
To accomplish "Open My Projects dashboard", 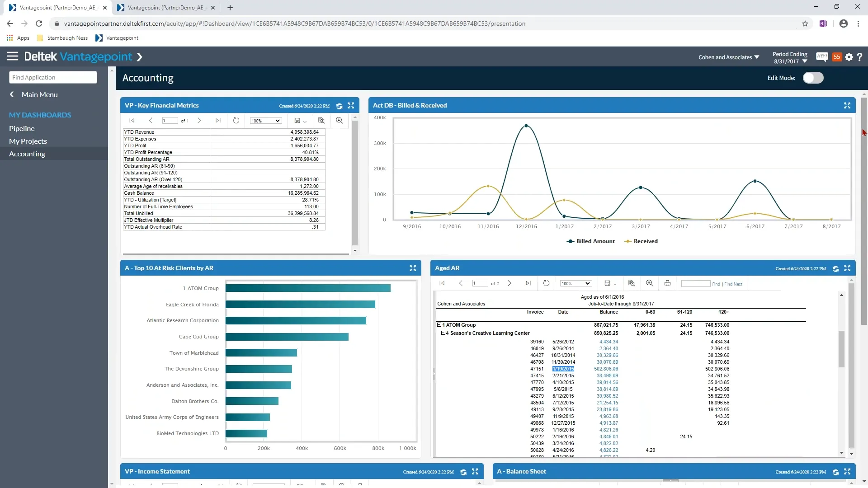I will tap(28, 141).
